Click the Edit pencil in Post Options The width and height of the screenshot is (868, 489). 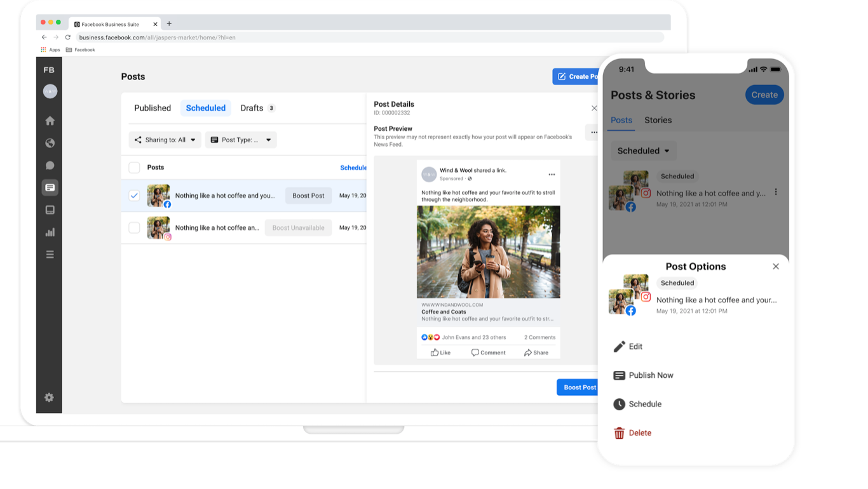pos(628,346)
